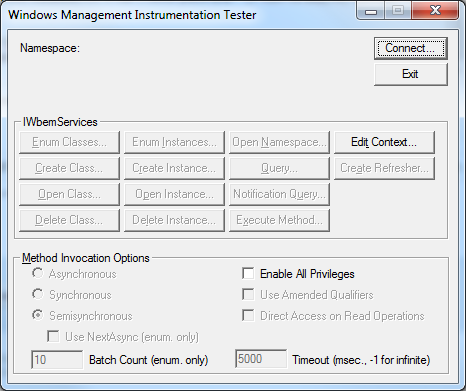The image size is (466, 391).
Task: Click the Execute Method... button
Action: [x=279, y=220]
